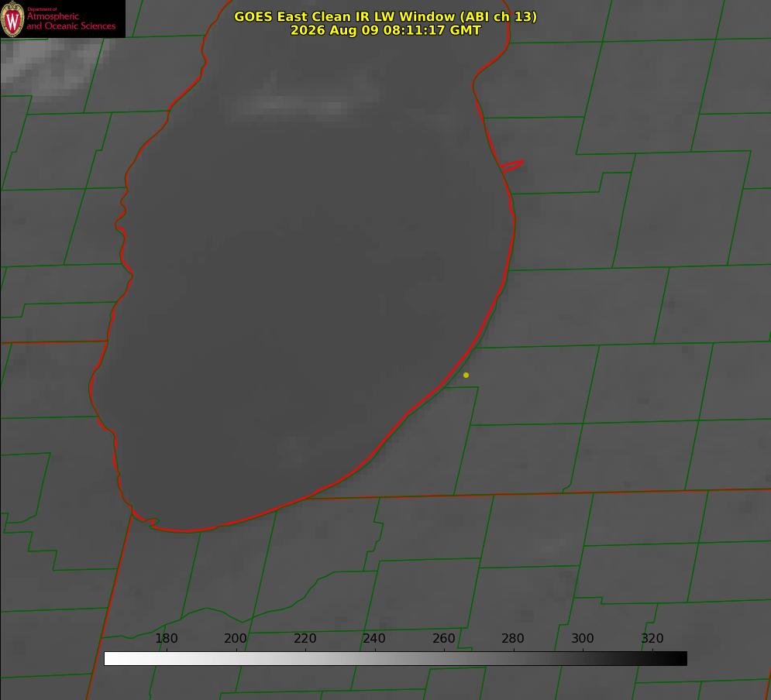Click the 260 tick label on the colorbar
771x700 pixels.
[x=443, y=638]
